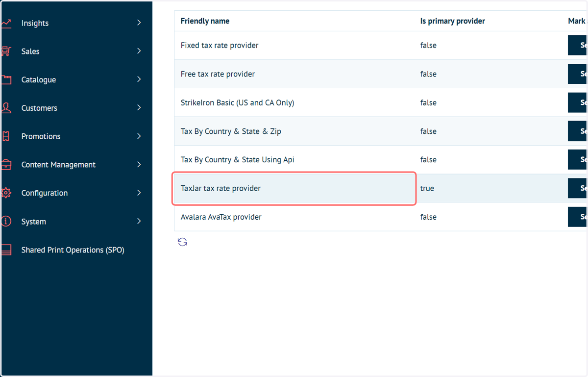588x377 pixels.
Task: Expand the Configuration menu chevron
Action: (139, 193)
